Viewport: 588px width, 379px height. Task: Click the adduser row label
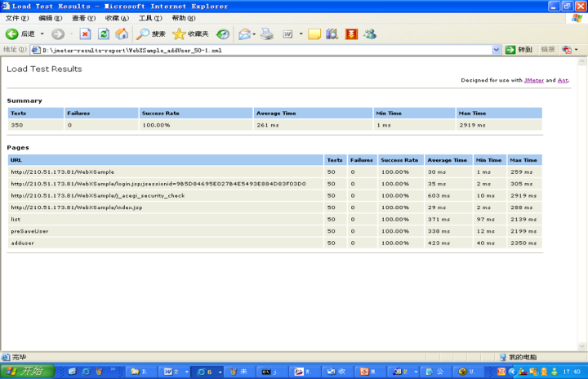point(23,243)
